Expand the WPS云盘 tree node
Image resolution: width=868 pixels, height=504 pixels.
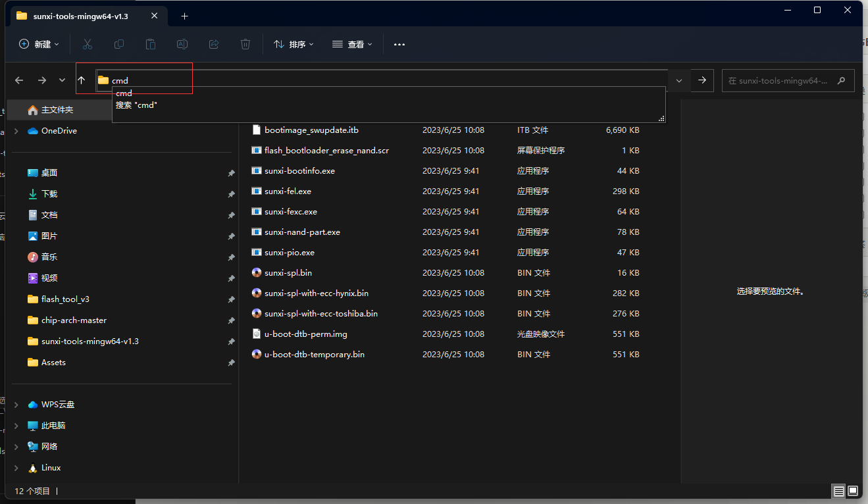click(16, 405)
